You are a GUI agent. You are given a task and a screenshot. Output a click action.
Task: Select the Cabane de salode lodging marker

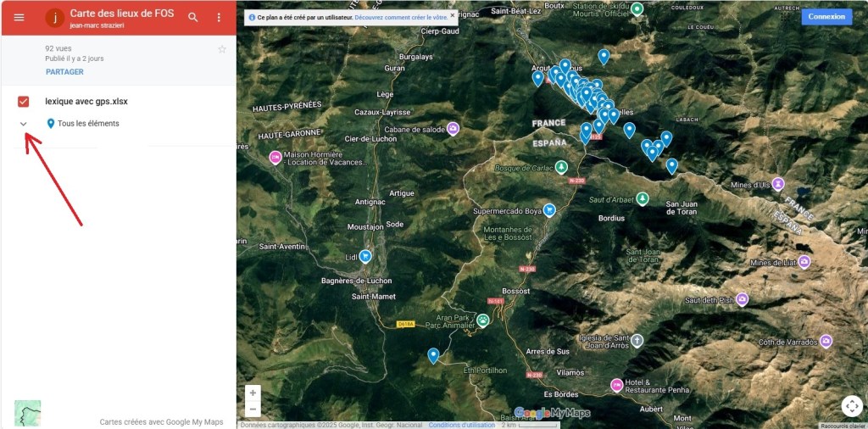click(x=453, y=129)
